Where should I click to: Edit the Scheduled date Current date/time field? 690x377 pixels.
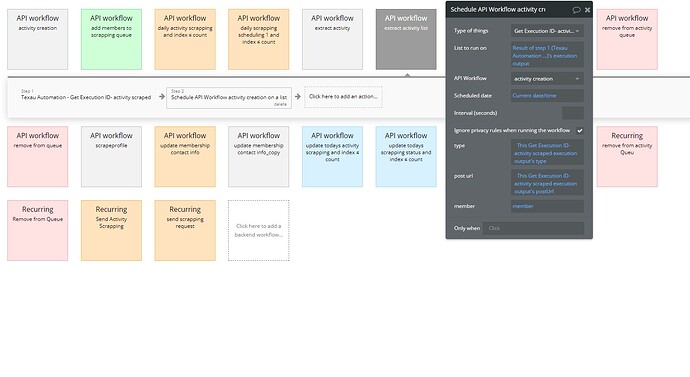(x=547, y=95)
